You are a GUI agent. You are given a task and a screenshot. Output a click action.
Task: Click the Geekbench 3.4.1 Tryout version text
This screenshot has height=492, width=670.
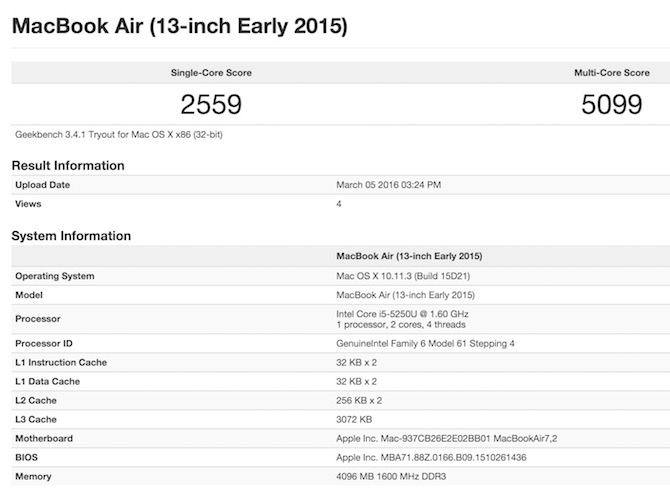pyautogui.click(x=118, y=134)
